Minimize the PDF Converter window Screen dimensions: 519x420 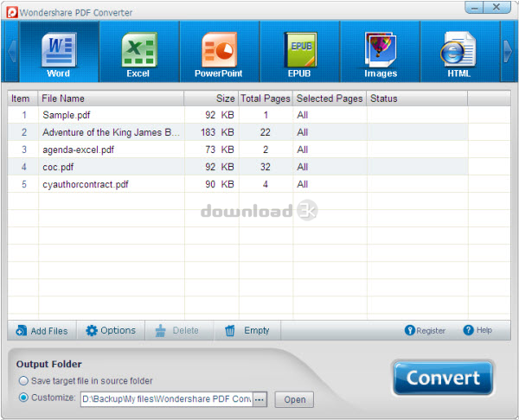[x=474, y=7]
